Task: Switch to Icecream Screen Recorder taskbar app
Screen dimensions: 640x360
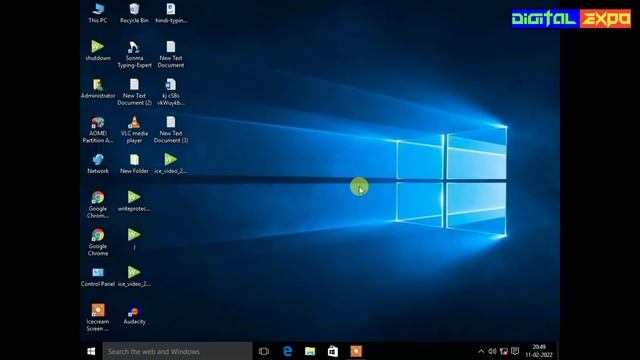Action: point(356,351)
